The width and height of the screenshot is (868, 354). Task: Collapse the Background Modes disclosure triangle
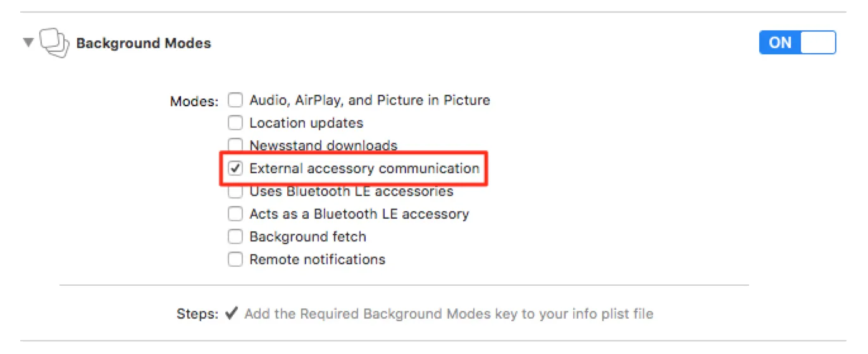[28, 43]
